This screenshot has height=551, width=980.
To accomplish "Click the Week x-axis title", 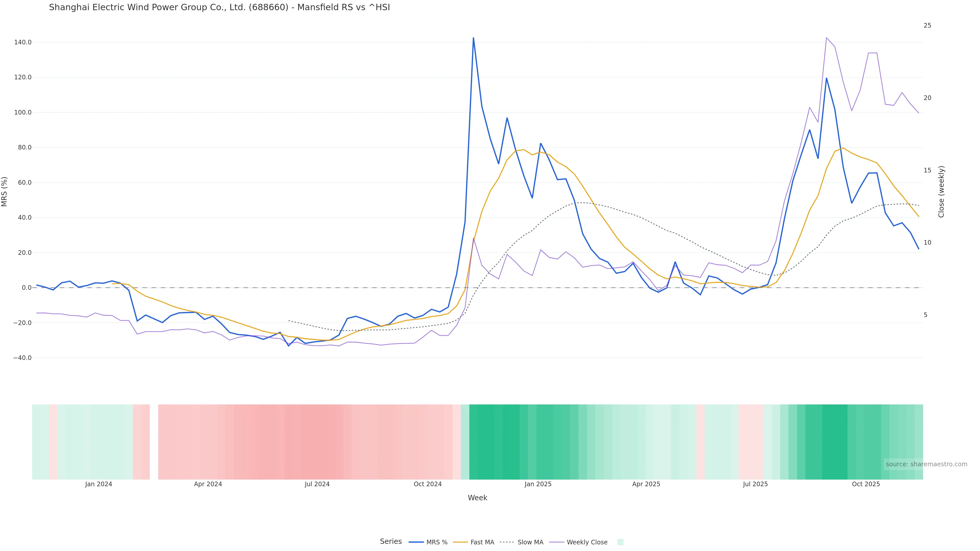I will [x=477, y=498].
